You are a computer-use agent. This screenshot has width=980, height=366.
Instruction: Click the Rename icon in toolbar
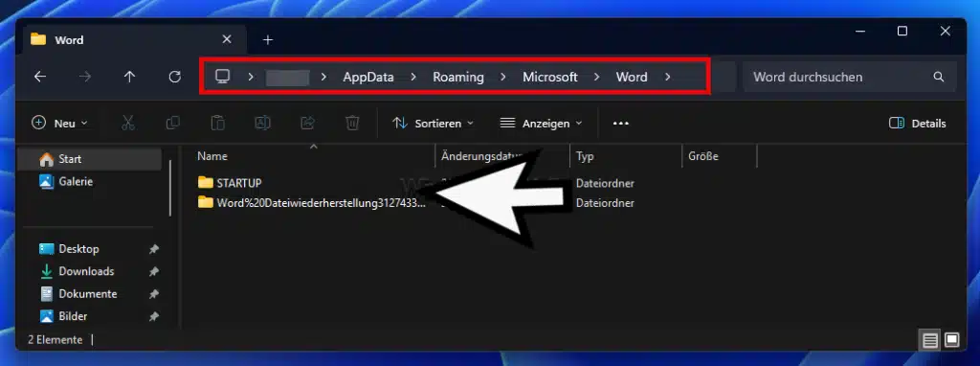tap(262, 124)
